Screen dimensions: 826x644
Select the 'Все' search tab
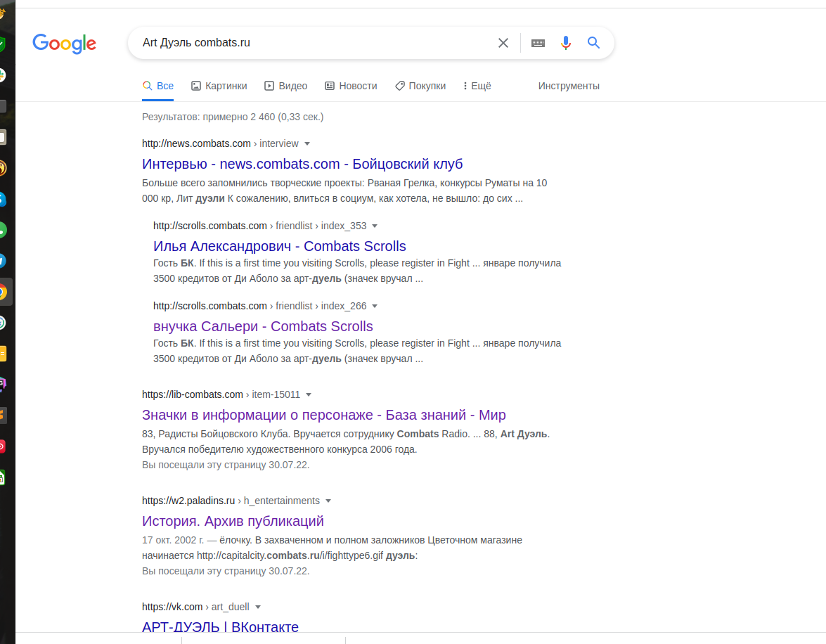tap(158, 86)
